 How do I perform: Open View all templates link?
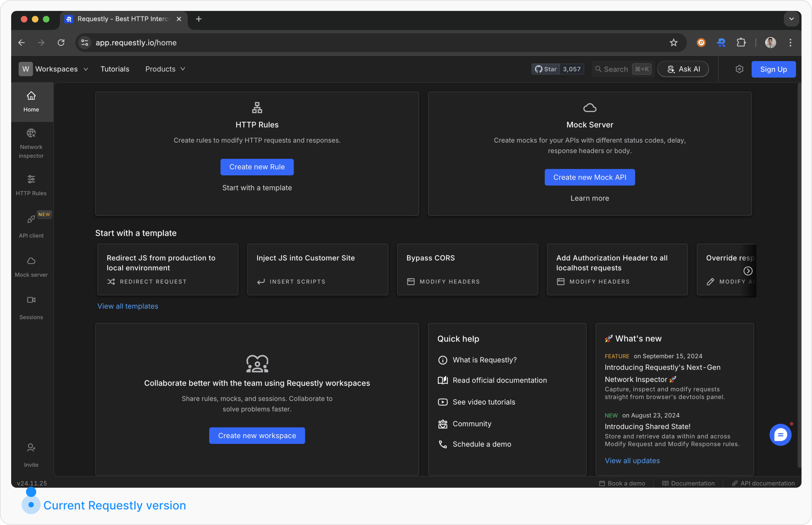(x=128, y=306)
